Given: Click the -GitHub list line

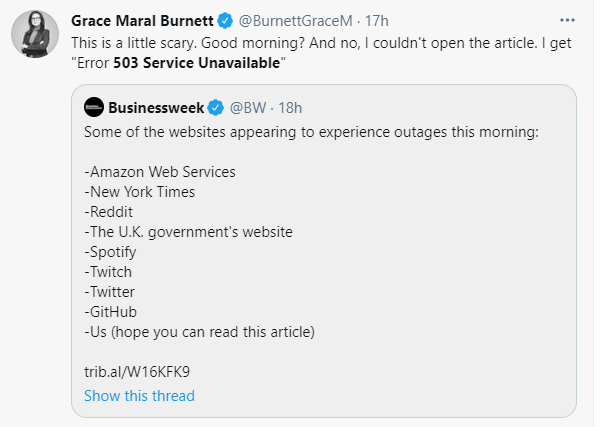Looking at the screenshot, I should (x=111, y=311).
